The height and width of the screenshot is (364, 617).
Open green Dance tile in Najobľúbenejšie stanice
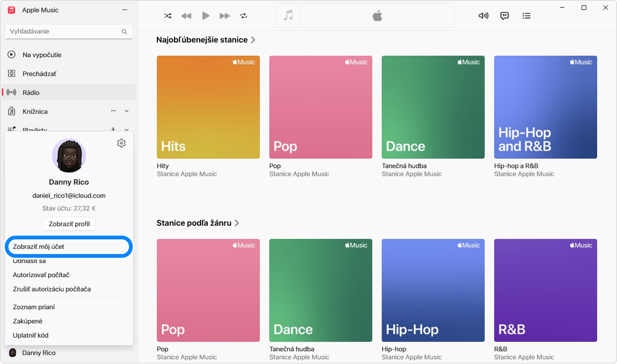[x=433, y=107]
